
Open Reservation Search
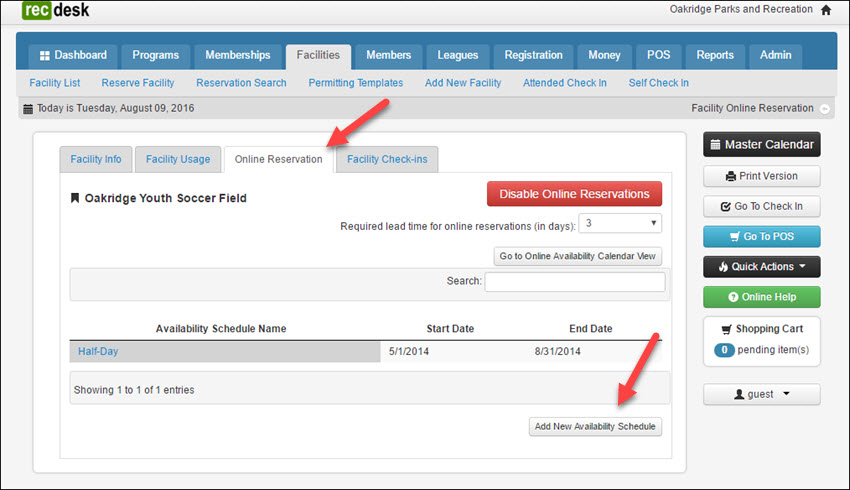pos(241,83)
